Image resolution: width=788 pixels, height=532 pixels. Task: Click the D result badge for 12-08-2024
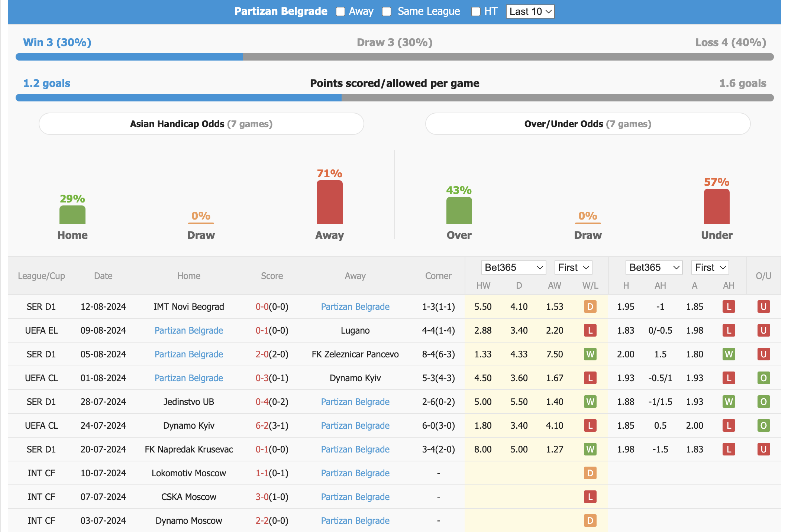coord(590,306)
